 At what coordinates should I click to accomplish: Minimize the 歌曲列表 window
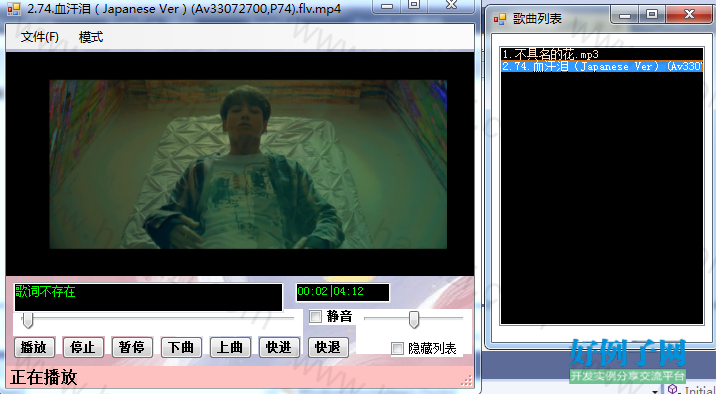625,16
